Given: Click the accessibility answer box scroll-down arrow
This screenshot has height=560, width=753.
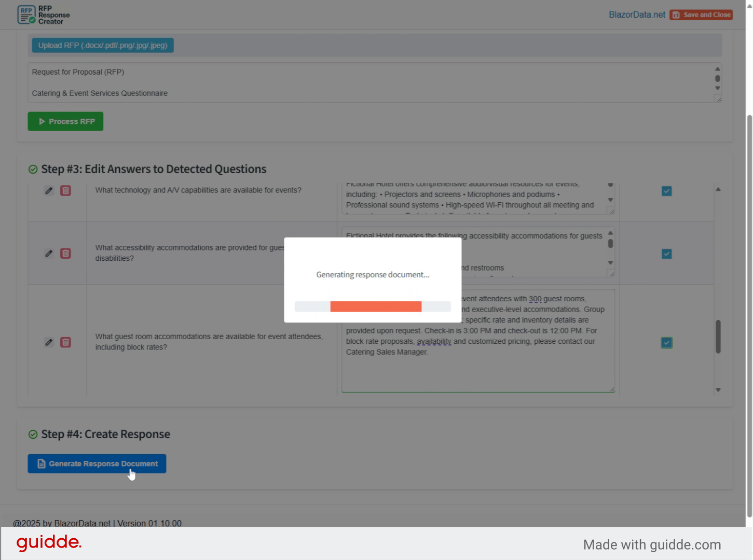Looking at the screenshot, I should [x=611, y=263].
